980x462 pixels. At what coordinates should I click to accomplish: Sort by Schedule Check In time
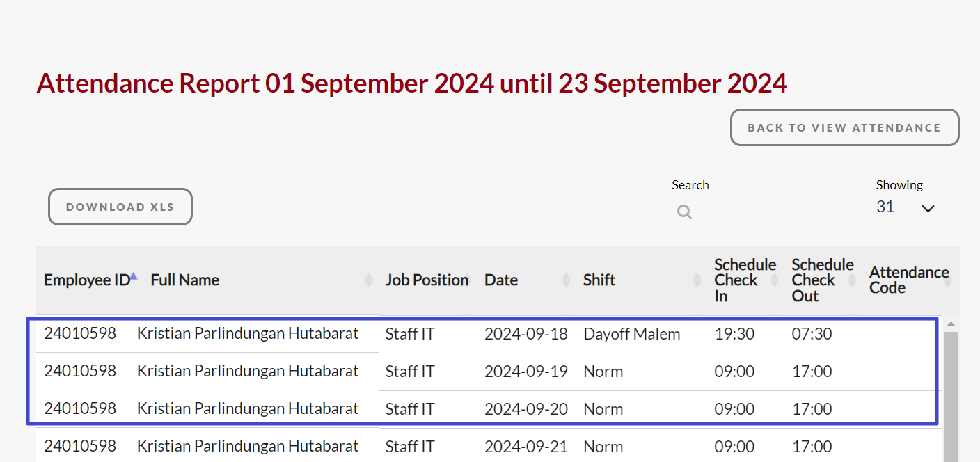click(x=774, y=280)
